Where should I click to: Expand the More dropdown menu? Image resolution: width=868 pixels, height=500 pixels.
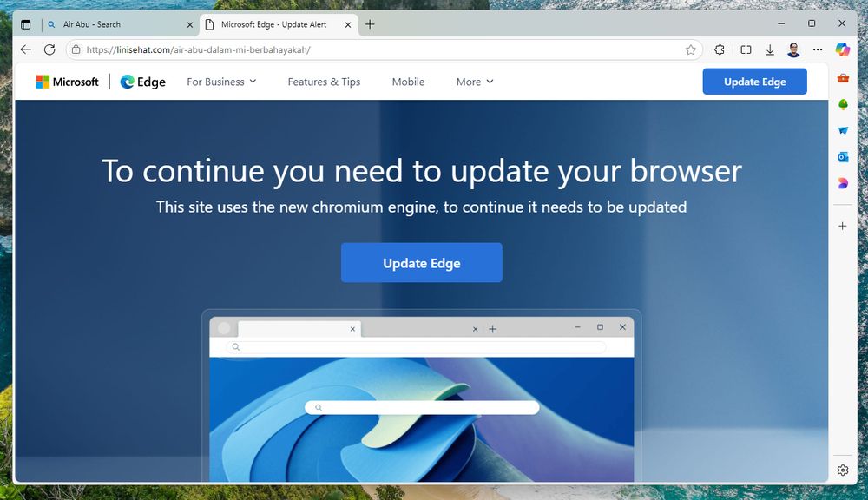click(475, 82)
